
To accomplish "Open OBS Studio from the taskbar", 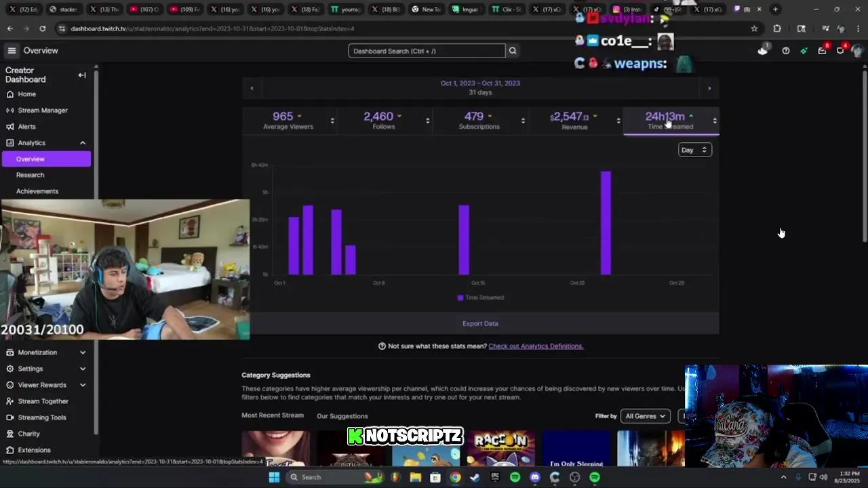I will [x=575, y=477].
